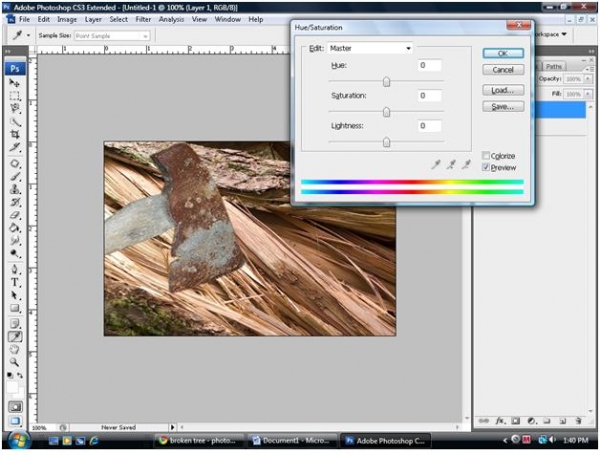The image size is (600, 455).
Task: Select the Type tool
Action: 15,282
